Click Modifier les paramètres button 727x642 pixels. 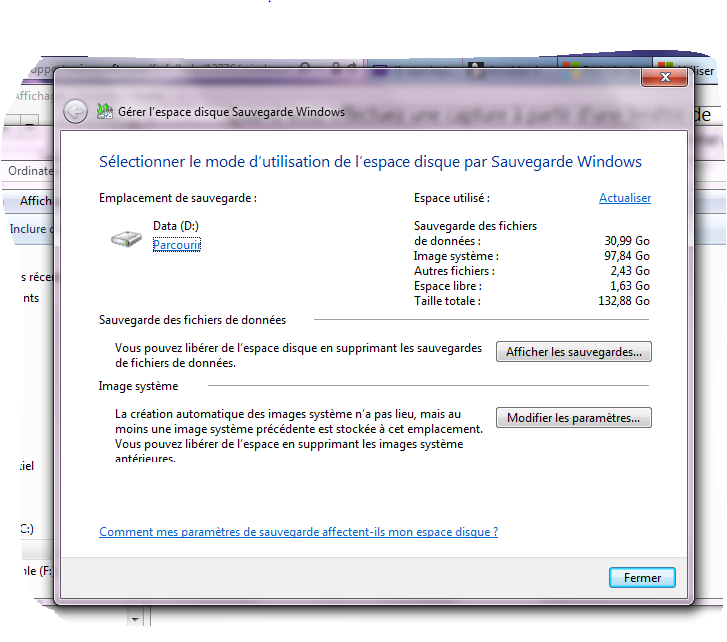[574, 418]
